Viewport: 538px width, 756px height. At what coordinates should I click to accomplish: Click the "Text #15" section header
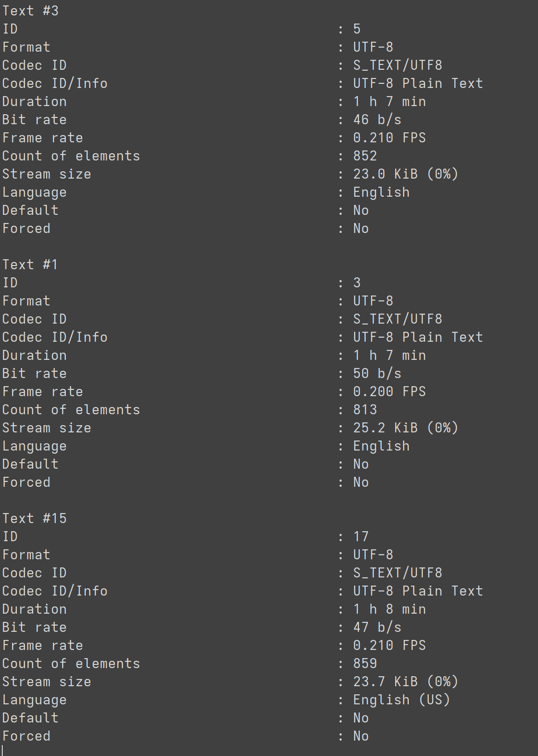[34, 519]
